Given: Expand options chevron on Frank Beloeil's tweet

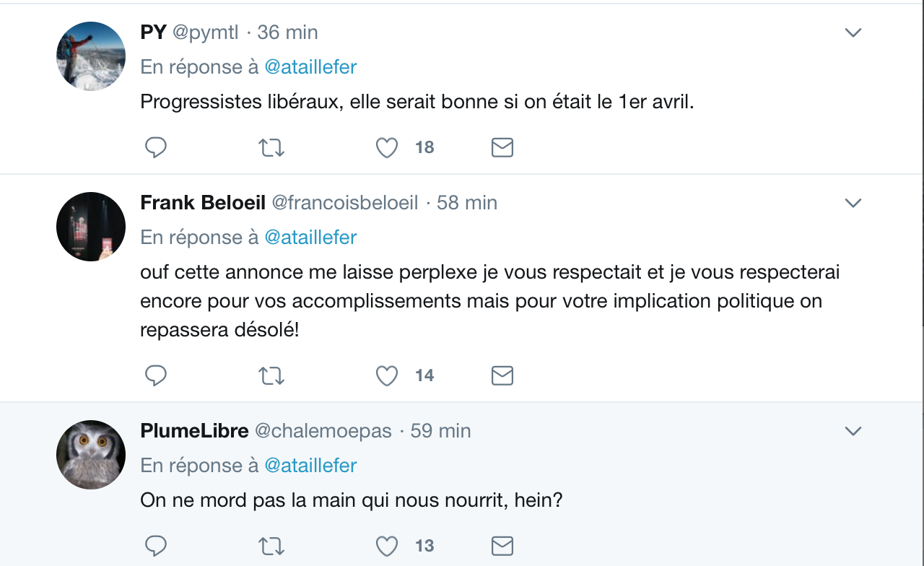Looking at the screenshot, I should click(853, 204).
